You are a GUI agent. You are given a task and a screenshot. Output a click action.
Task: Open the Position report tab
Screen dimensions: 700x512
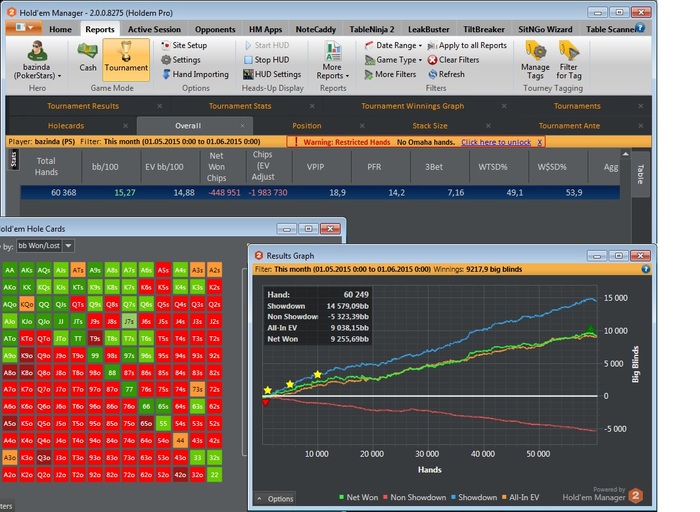306,126
